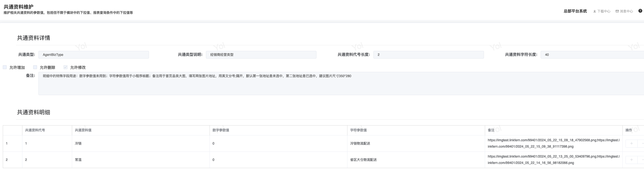Click the 数字参数值 column header

pyautogui.click(x=221, y=130)
